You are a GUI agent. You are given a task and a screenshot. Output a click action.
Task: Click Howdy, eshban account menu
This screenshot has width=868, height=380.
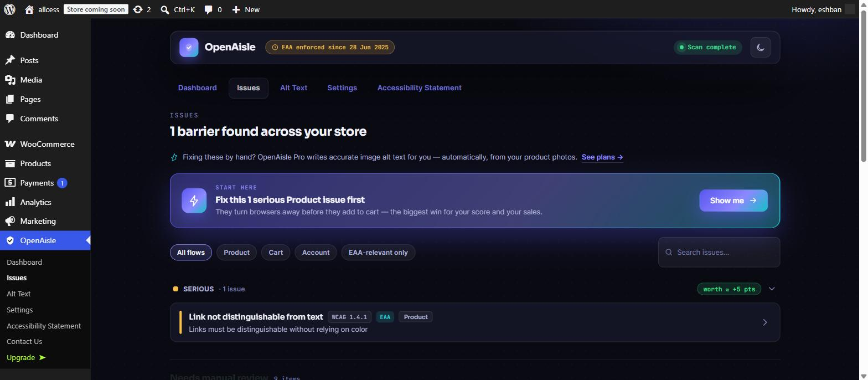(x=823, y=9)
